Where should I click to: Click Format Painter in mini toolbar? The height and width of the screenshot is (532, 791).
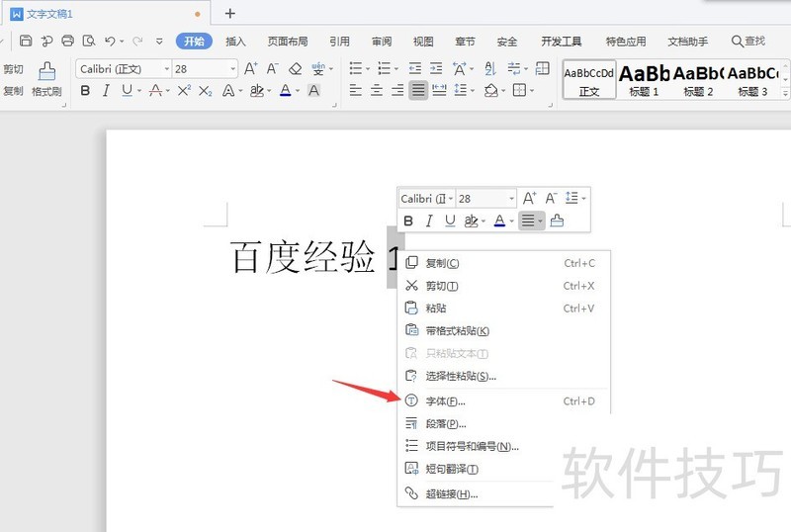[x=557, y=221]
